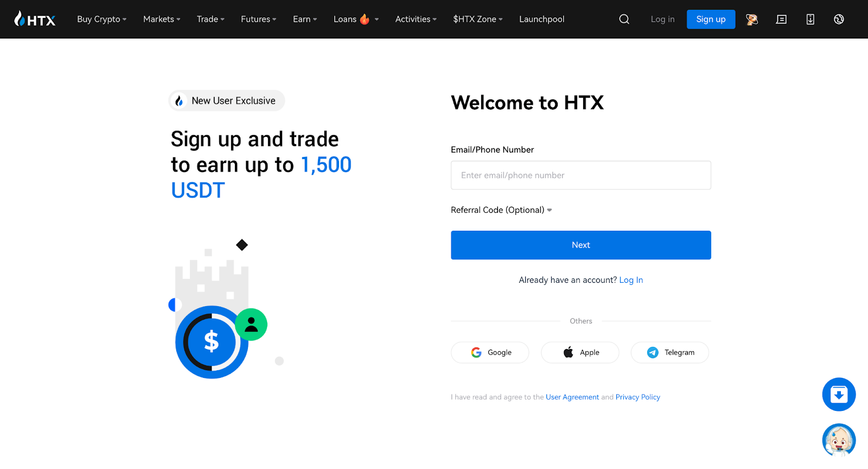Open the globe language selector icon
Screen dimensions: 868x469
click(x=839, y=20)
